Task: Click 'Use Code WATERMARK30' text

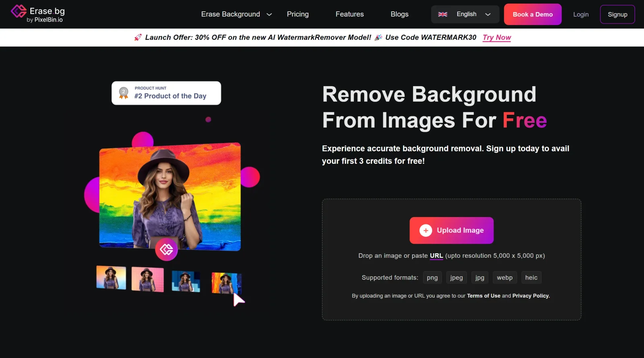Action: [x=431, y=37]
